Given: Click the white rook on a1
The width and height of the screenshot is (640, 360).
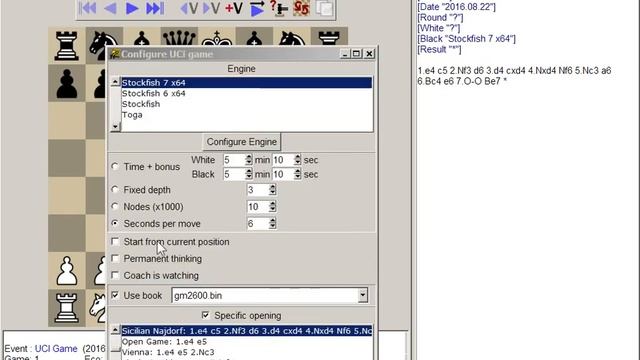Looking at the screenshot, I should 67,308.
